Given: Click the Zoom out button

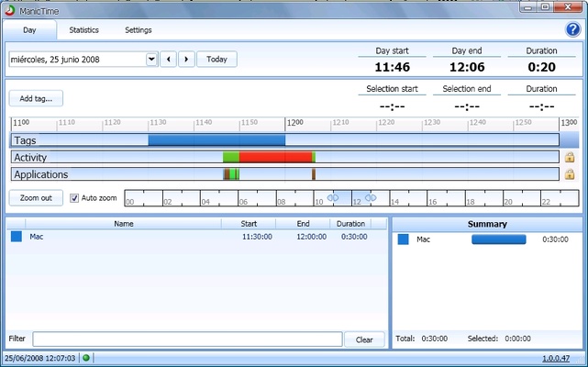Looking at the screenshot, I should point(36,198).
